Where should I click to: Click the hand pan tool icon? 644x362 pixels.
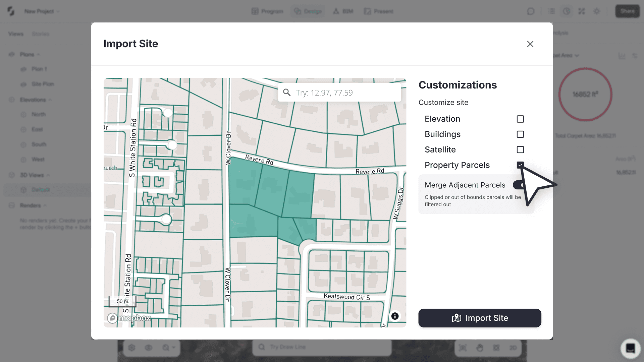point(480,348)
